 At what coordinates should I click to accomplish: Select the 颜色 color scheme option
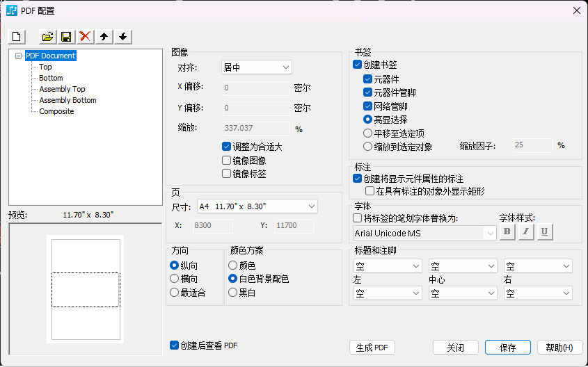click(x=233, y=266)
